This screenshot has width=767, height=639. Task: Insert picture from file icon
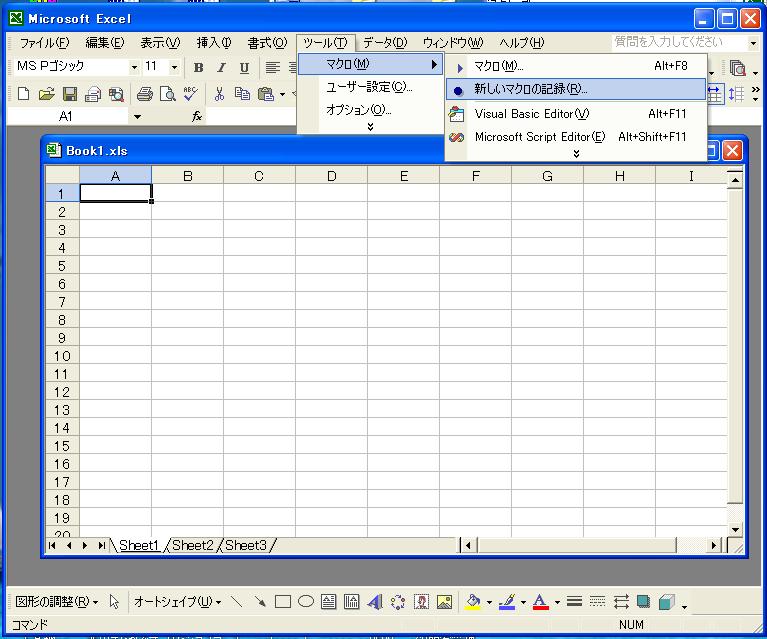(444, 601)
